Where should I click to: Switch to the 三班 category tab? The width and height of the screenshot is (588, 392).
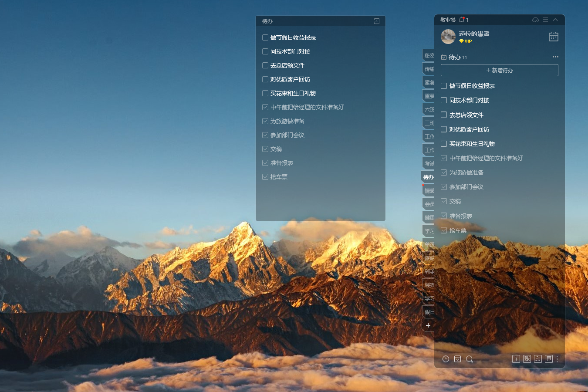429,123
